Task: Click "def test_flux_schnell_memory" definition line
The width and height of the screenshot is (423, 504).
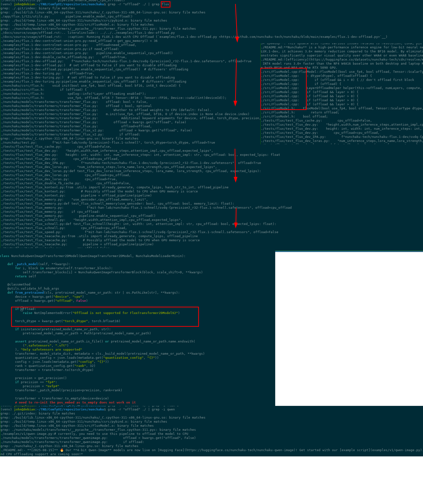Action: click(117, 204)
